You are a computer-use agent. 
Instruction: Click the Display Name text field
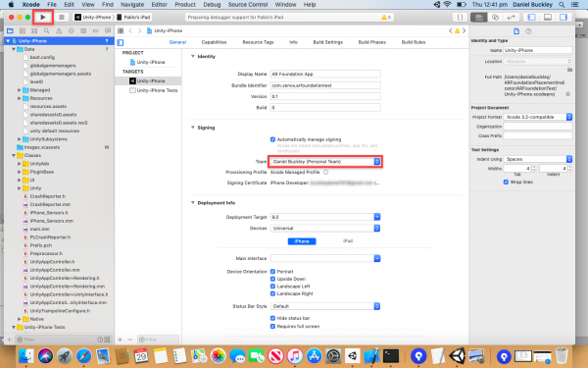pos(325,74)
